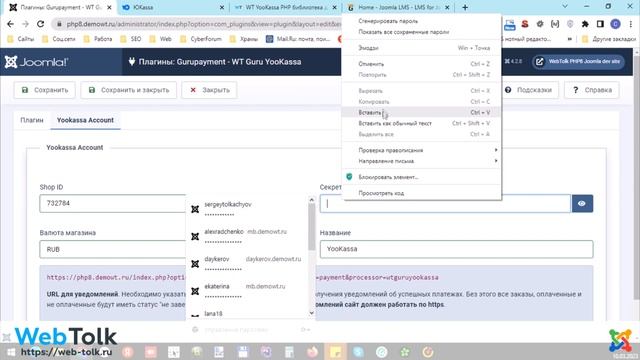Choose Эмодзи in context menu
Viewport: 640px width, 360px height.
click(x=421, y=48)
